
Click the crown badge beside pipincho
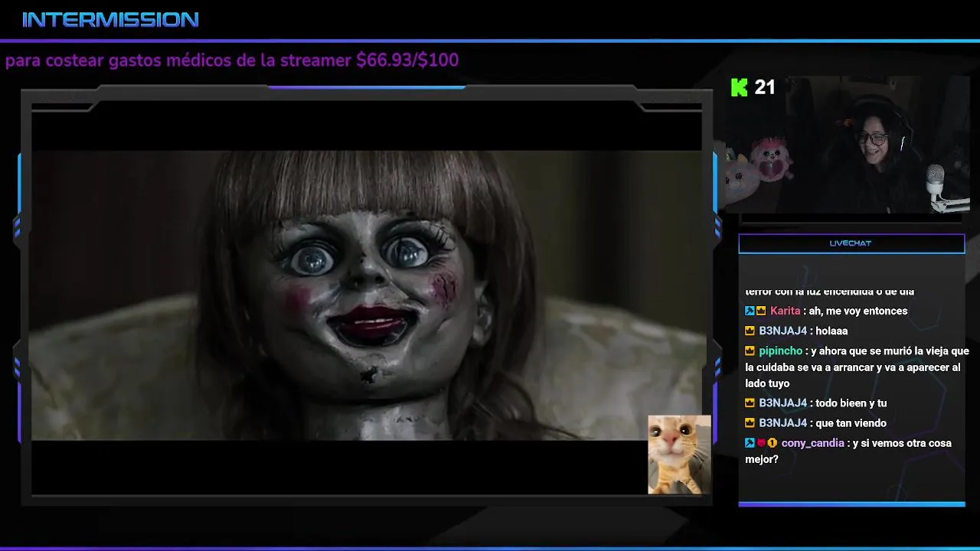[750, 350]
